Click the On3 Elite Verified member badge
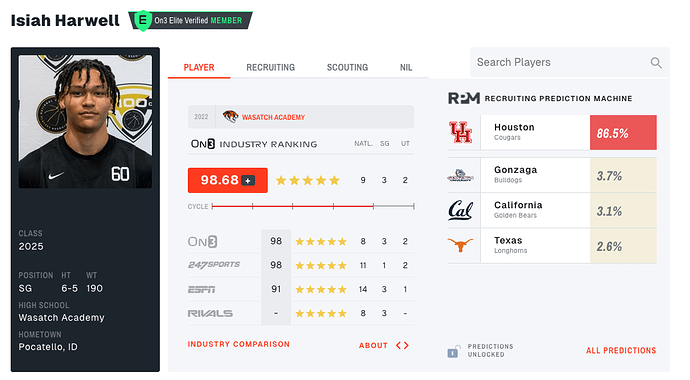Viewport: 690px width, 380px height. click(191, 21)
